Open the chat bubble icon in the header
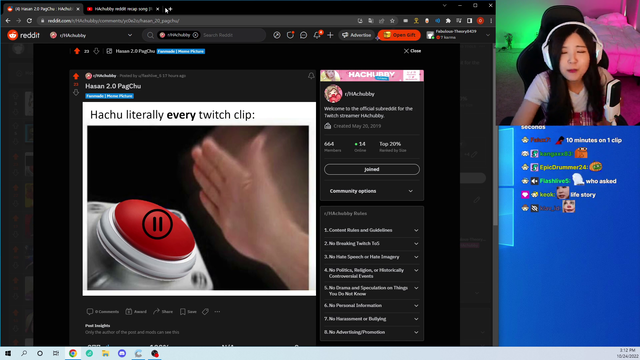The width and height of the screenshot is (640, 360). click(x=303, y=35)
